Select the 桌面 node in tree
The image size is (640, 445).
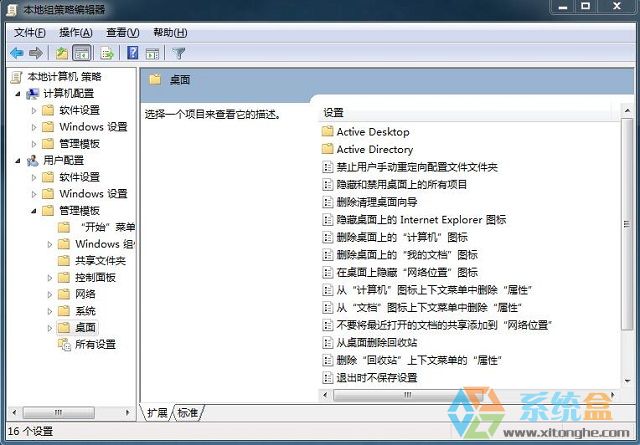[x=85, y=327]
